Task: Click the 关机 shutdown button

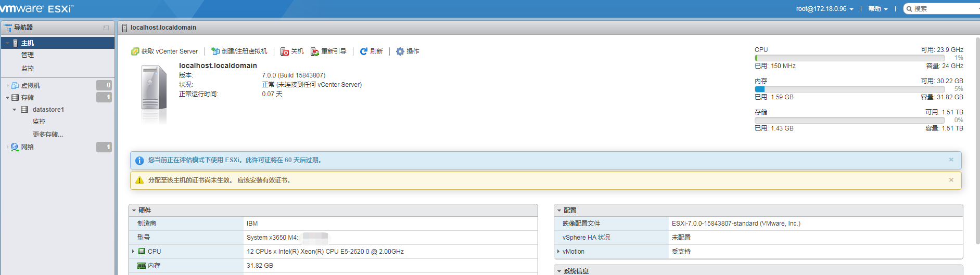Action: tap(292, 51)
